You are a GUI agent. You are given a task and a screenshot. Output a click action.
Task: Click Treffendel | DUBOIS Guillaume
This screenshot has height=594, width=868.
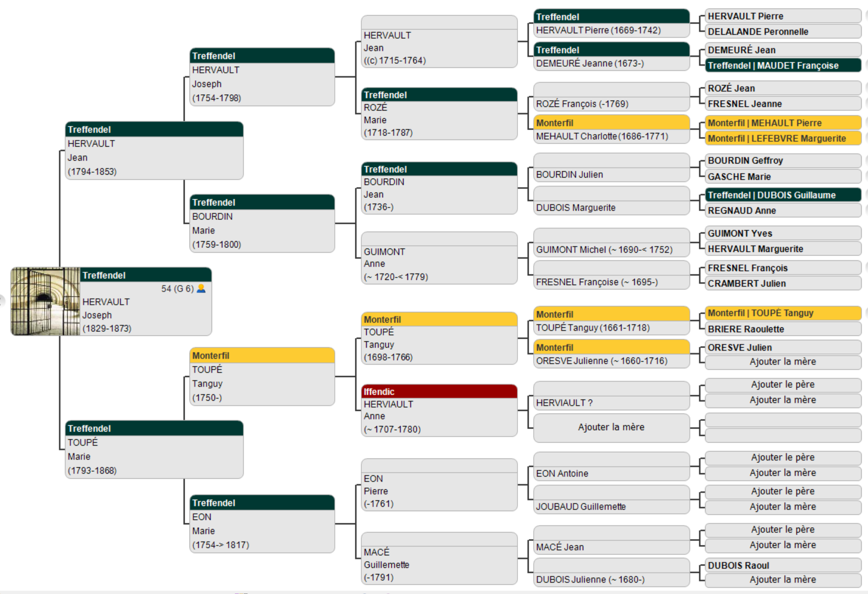click(x=783, y=195)
